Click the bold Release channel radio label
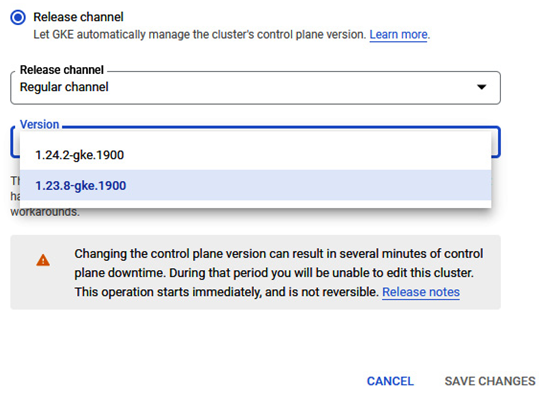The height and width of the screenshot is (393, 539). pyautogui.click(x=78, y=17)
